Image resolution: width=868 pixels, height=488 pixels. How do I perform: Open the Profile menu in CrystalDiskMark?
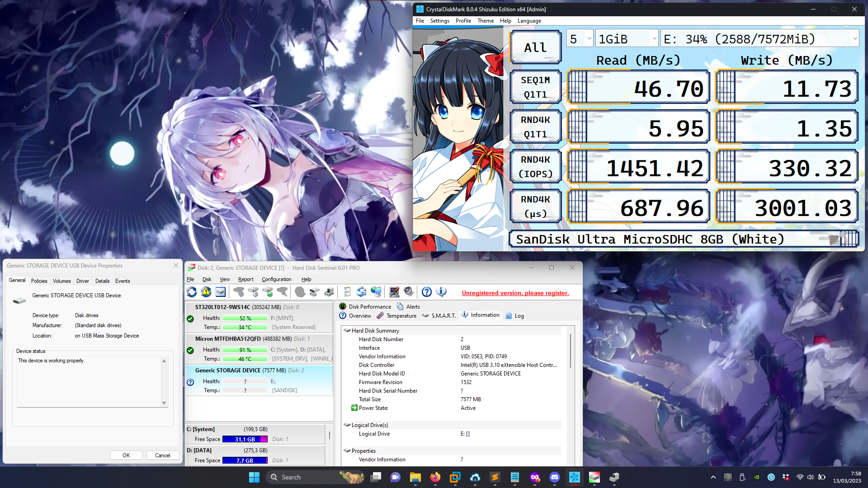point(463,21)
